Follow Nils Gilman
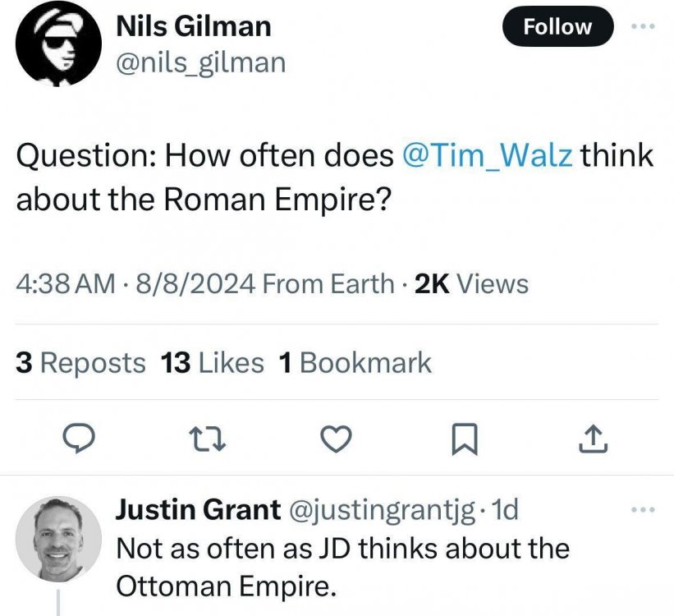Screen dimensions: 674x616 click(x=557, y=26)
